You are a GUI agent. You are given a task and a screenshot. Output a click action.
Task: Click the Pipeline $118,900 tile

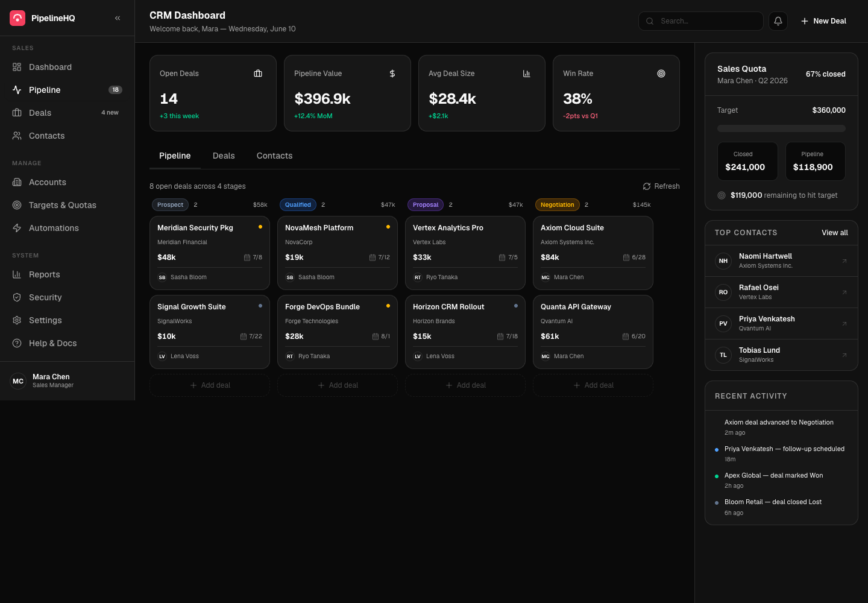[816, 161]
